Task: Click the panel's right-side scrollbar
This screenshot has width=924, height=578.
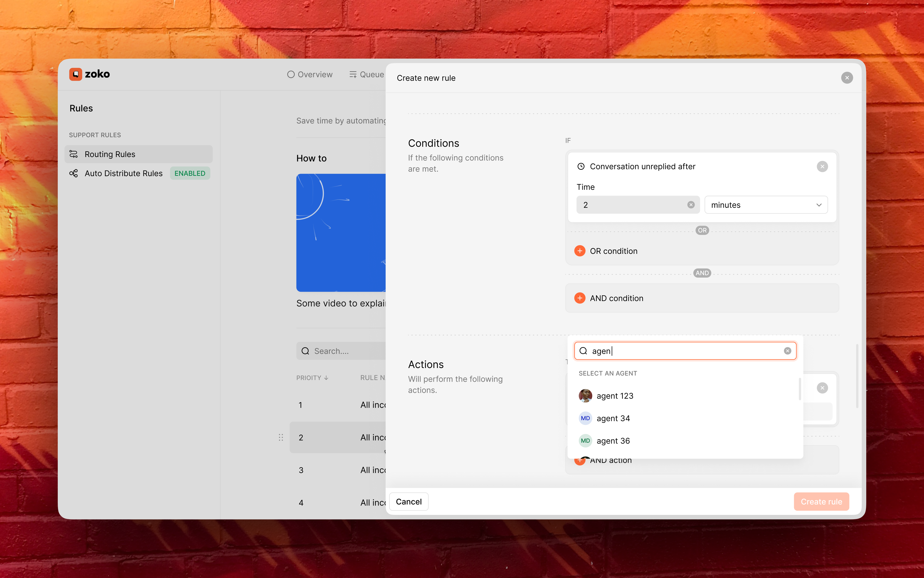Action: coord(857,376)
